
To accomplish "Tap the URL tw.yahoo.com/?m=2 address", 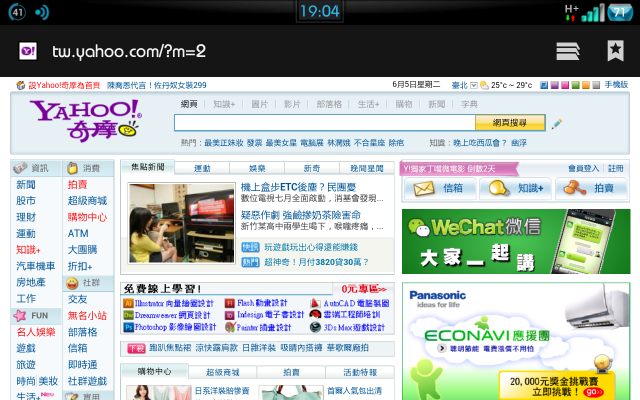I will click(129, 51).
